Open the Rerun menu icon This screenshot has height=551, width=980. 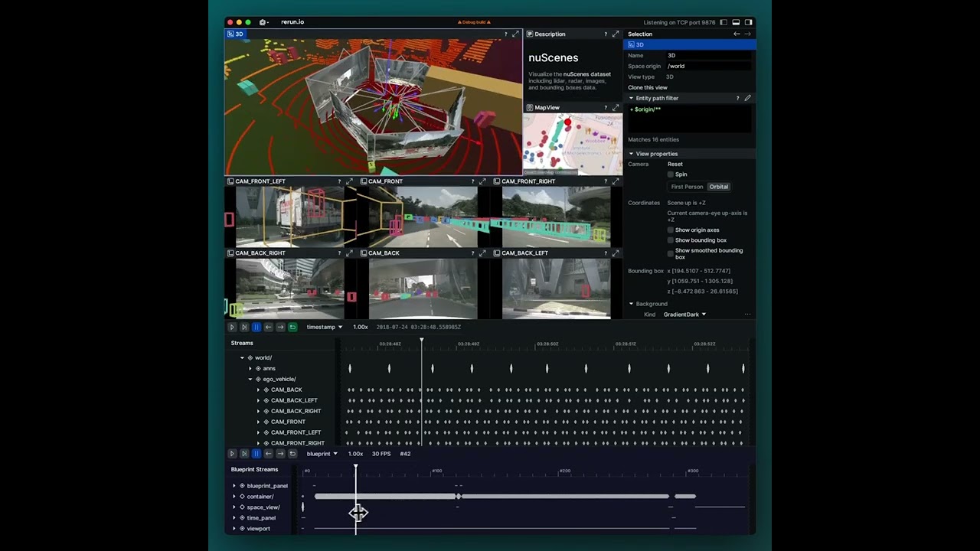coord(263,22)
